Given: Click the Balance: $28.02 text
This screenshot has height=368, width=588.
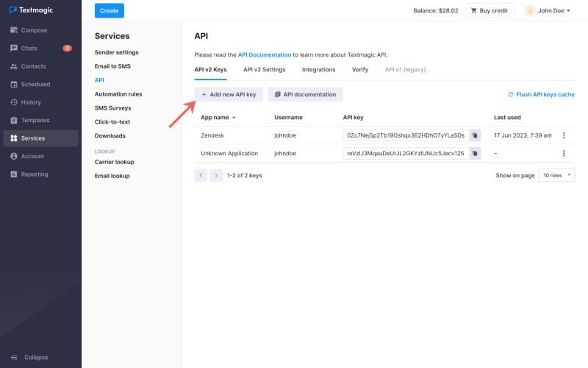Looking at the screenshot, I should [436, 10].
